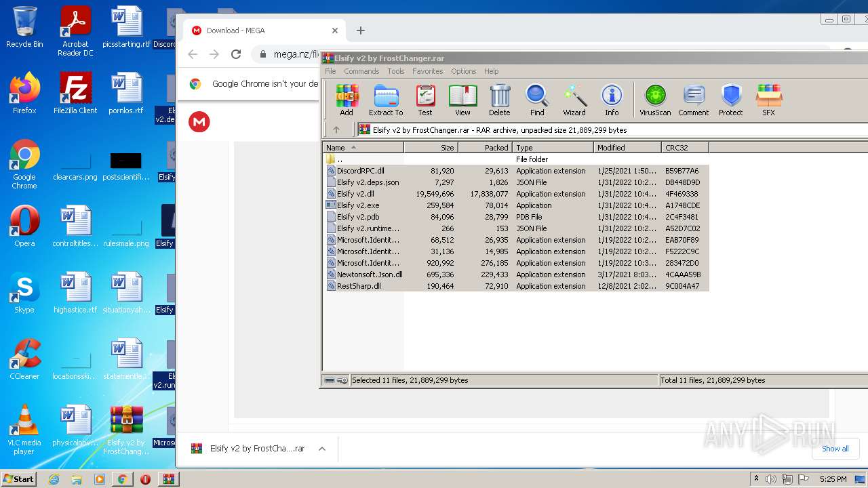
Task: Open the downloaded Elsify v2 rar item
Action: click(248, 449)
